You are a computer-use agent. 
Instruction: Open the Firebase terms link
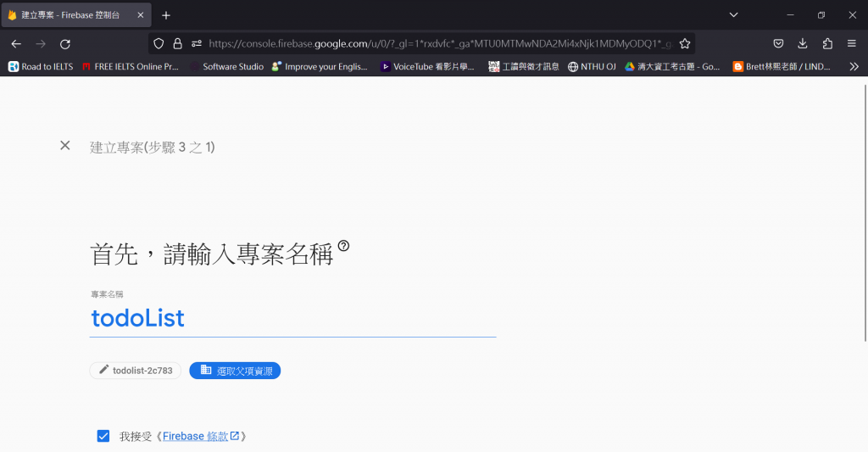tap(201, 437)
